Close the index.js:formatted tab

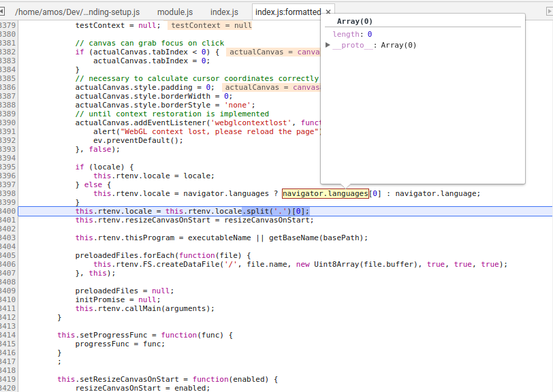tap(328, 12)
